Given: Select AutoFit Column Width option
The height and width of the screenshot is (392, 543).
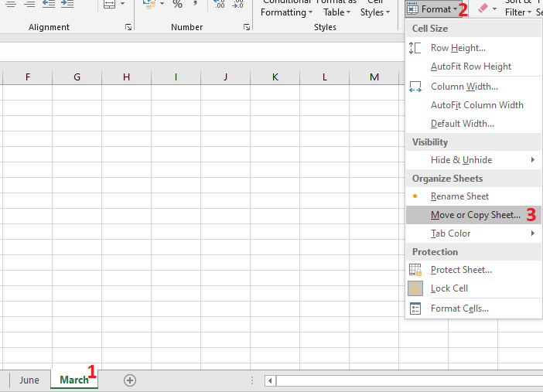Looking at the screenshot, I should coord(476,105).
